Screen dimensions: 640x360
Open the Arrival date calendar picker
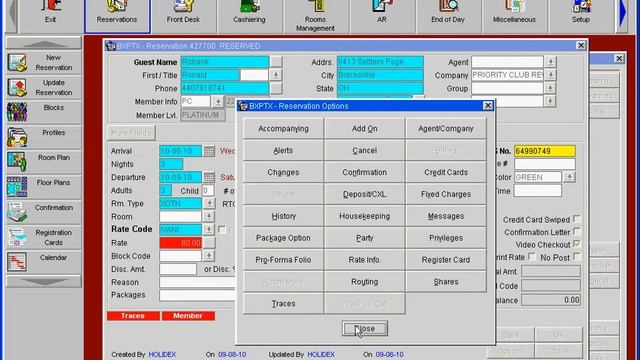click(209, 151)
